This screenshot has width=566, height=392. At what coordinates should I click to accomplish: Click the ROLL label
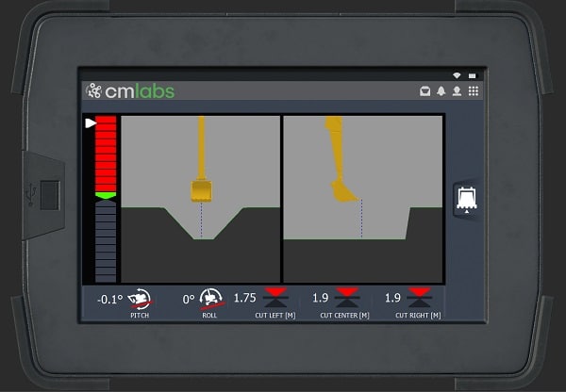click(209, 315)
